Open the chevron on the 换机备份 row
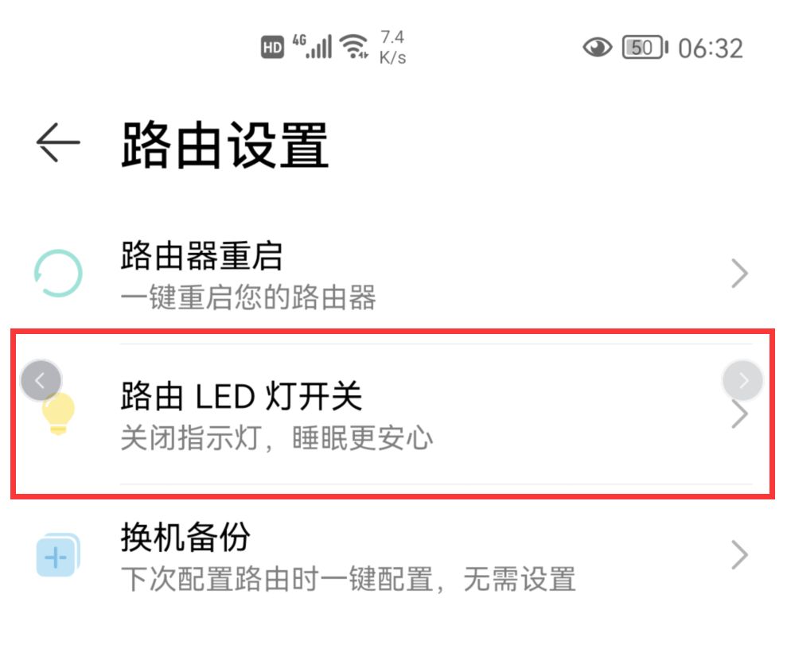Screen dimensions: 787x672 739,554
